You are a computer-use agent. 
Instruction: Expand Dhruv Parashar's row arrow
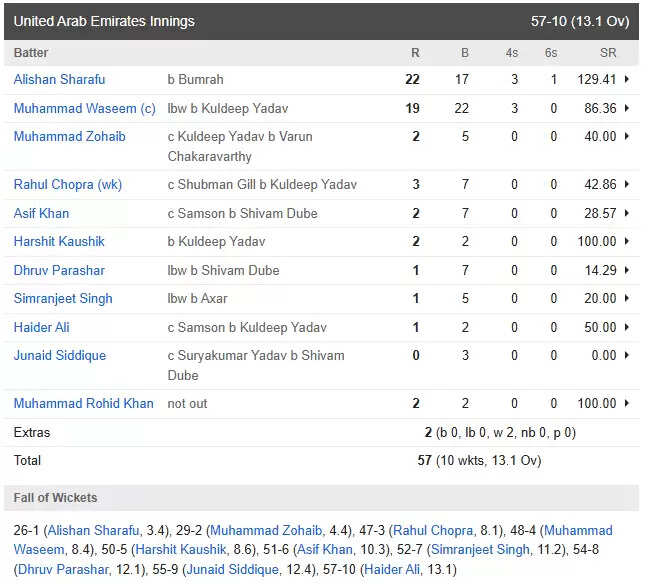coord(627,270)
